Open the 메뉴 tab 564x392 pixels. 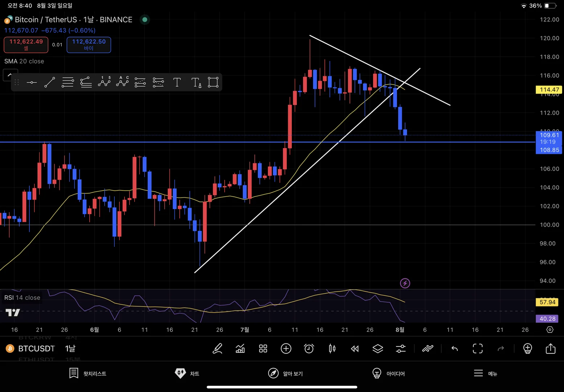coord(486,373)
